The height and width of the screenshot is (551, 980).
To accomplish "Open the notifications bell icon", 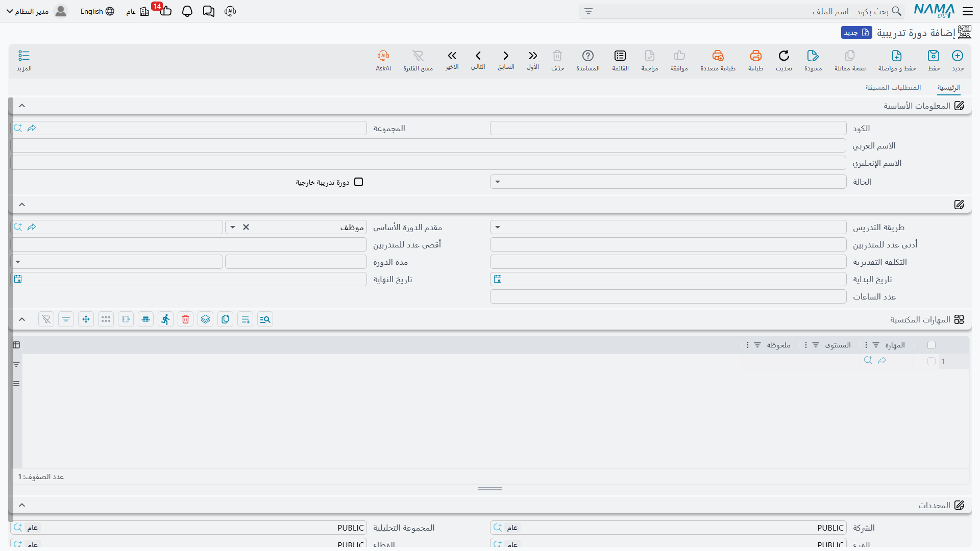I will pyautogui.click(x=187, y=11).
